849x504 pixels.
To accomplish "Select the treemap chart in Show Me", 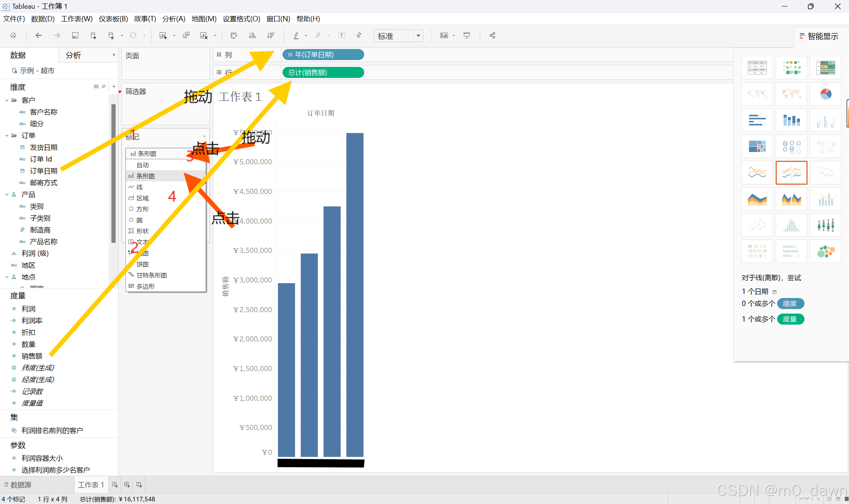I will [x=757, y=146].
